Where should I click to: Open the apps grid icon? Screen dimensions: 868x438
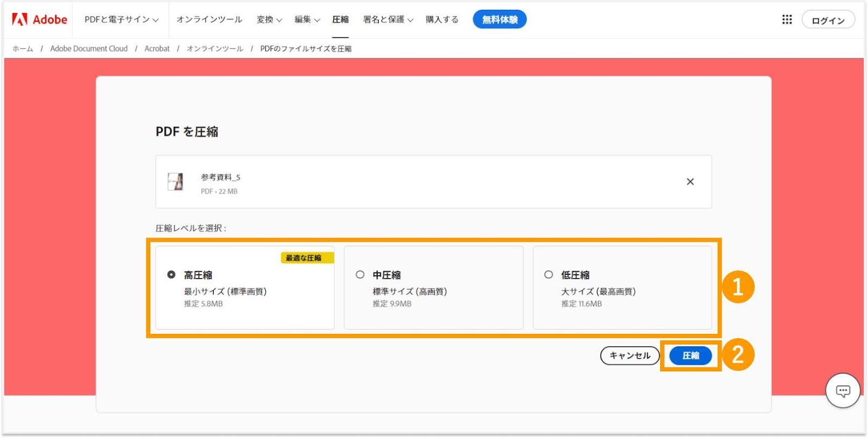[787, 20]
